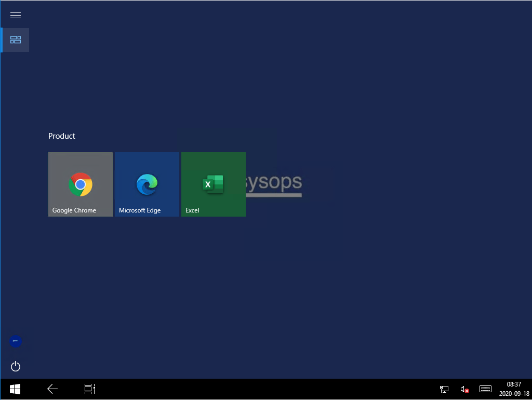Viewport: 532px width, 400px height.
Task: Open Task View on the taskbar
Action: pos(89,389)
